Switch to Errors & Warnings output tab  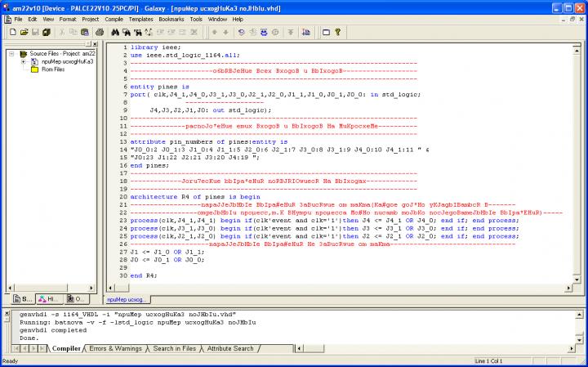pos(115,348)
